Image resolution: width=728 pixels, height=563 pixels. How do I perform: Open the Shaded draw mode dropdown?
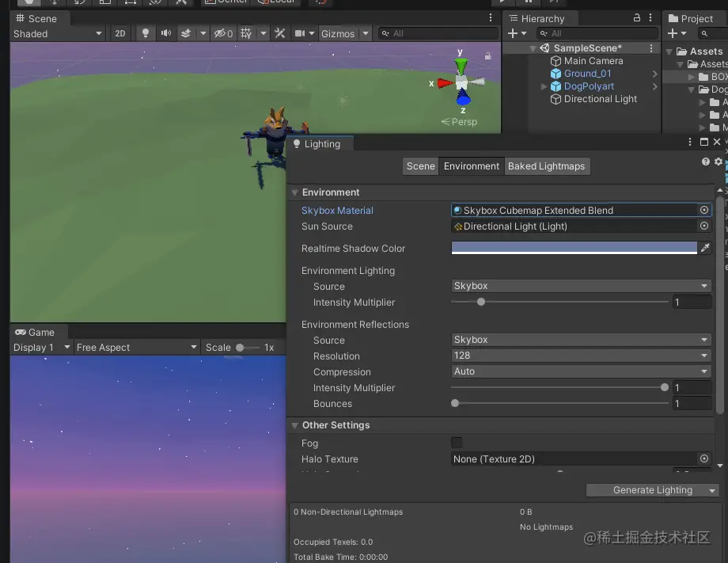pyautogui.click(x=58, y=33)
